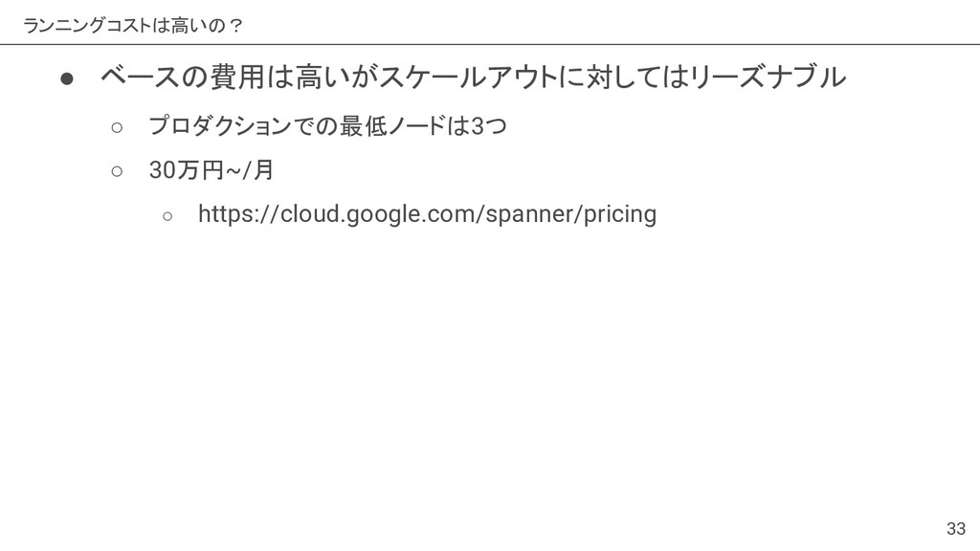Click the hollow bullet before プロダクション
Image resolution: width=980 pixels, height=551 pixels.
(x=117, y=127)
